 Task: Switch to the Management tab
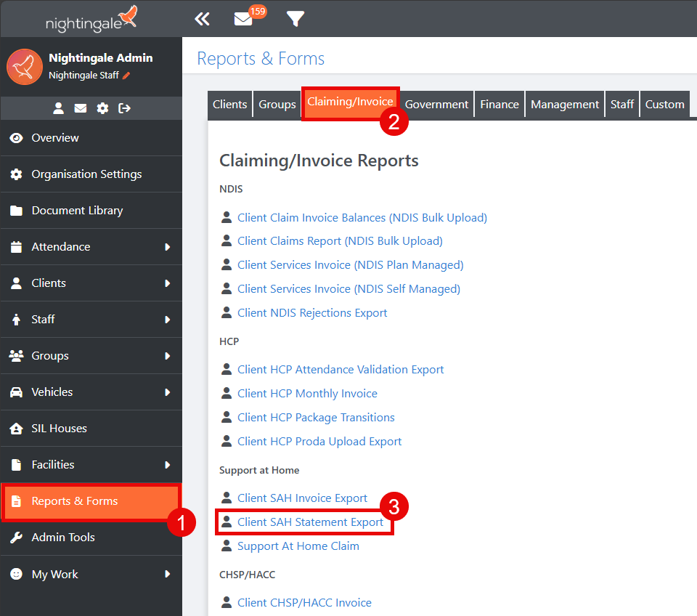coord(565,105)
